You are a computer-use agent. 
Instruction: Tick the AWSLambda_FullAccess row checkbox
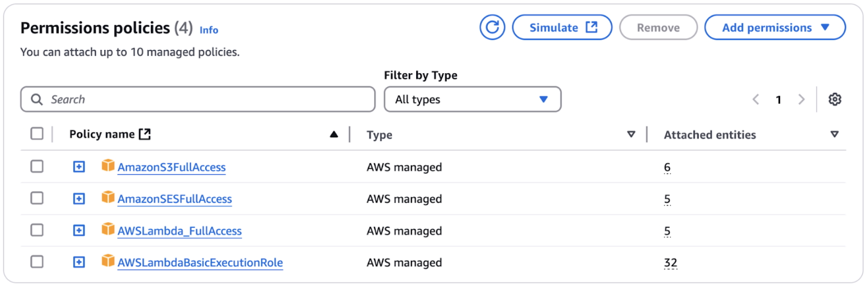37,230
